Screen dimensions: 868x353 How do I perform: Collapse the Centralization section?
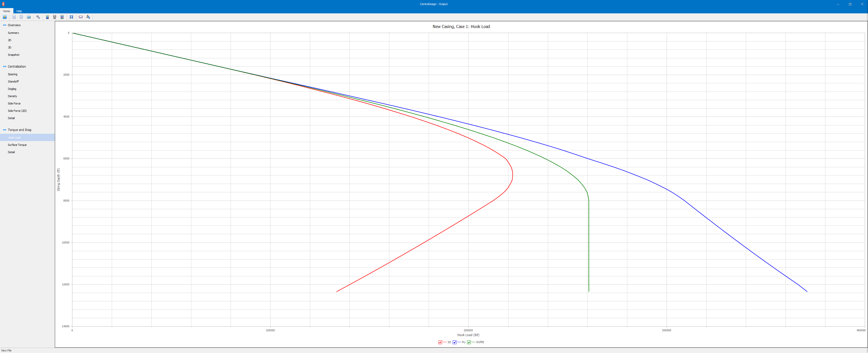(5, 67)
